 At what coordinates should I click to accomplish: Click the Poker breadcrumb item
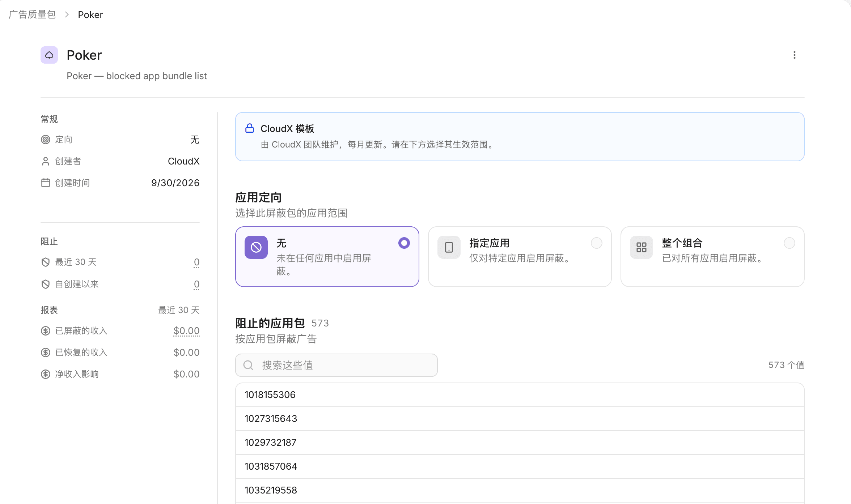pos(90,14)
